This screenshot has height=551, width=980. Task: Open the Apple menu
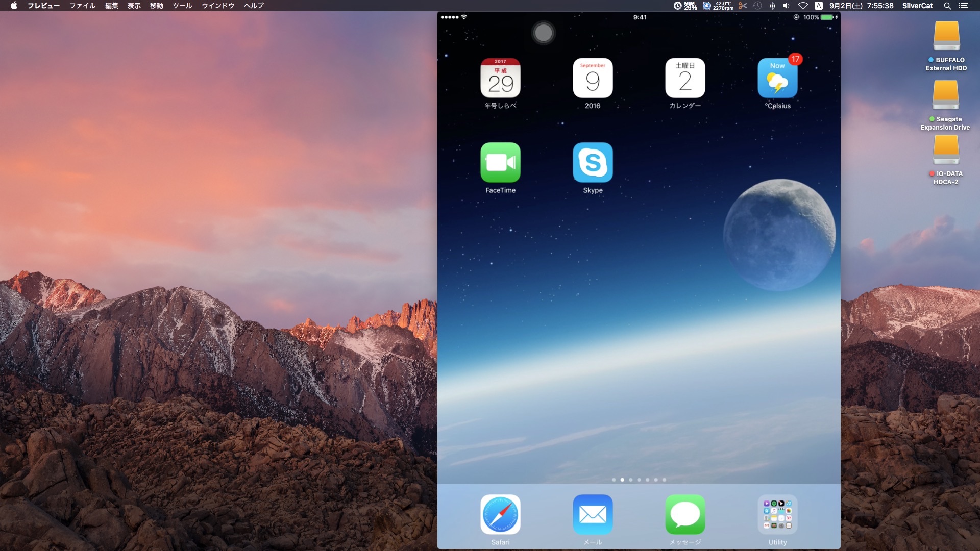[14, 6]
